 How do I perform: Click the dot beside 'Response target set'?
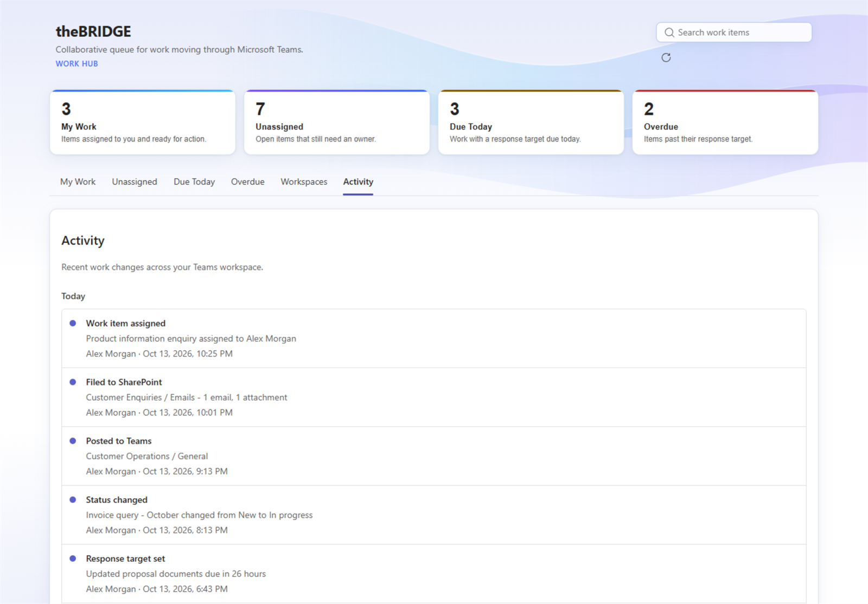(73, 558)
